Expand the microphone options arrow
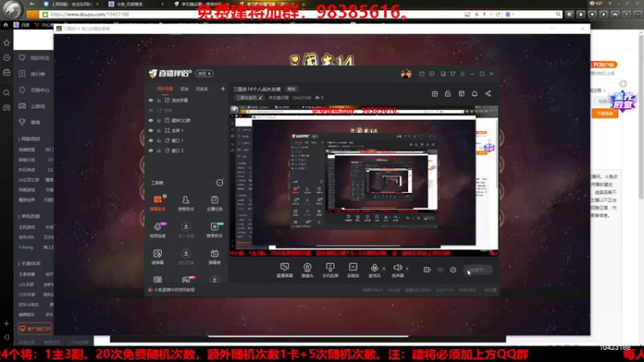 [x=384, y=269]
